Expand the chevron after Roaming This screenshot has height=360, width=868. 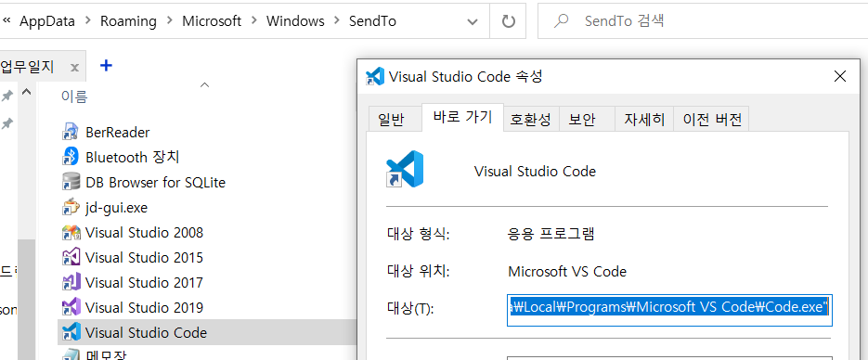coord(169,21)
